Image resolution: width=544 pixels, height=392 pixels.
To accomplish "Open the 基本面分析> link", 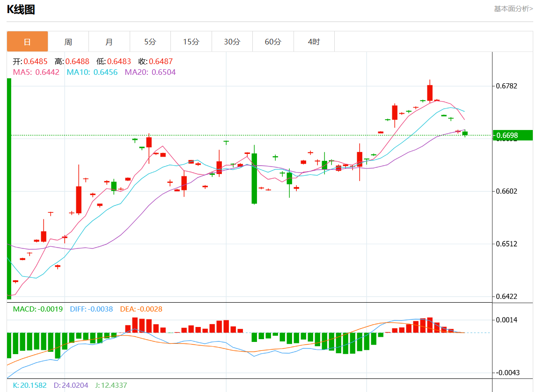I will tap(513, 9).
